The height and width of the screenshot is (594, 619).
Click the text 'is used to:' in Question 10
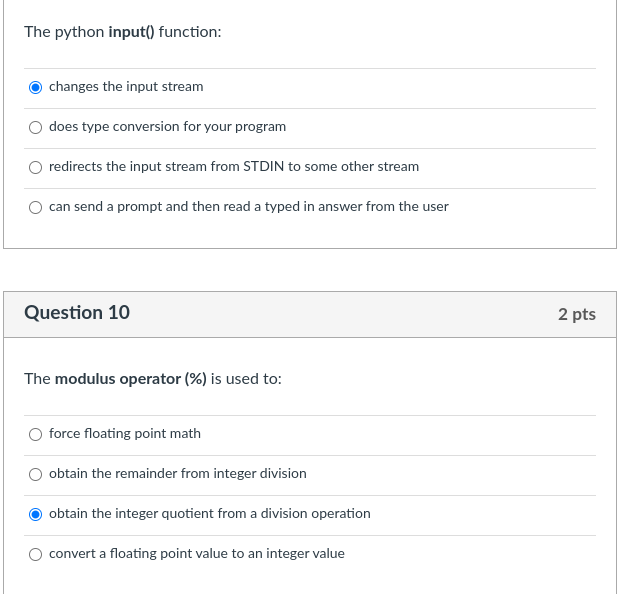246,379
